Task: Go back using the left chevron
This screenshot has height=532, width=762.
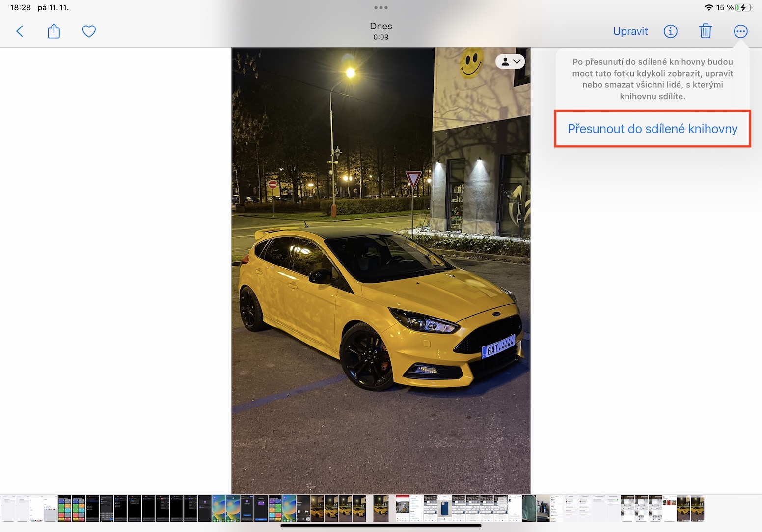Action: tap(20, 32)
